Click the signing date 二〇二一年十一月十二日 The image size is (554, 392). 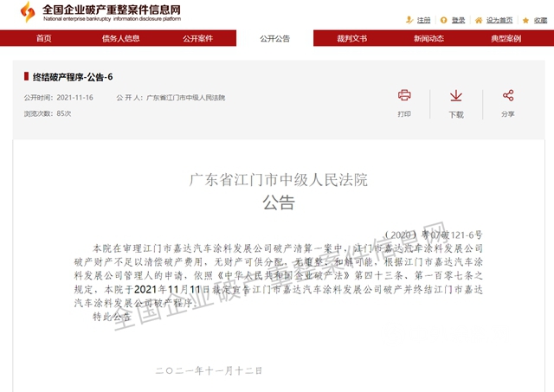(209, 370)
